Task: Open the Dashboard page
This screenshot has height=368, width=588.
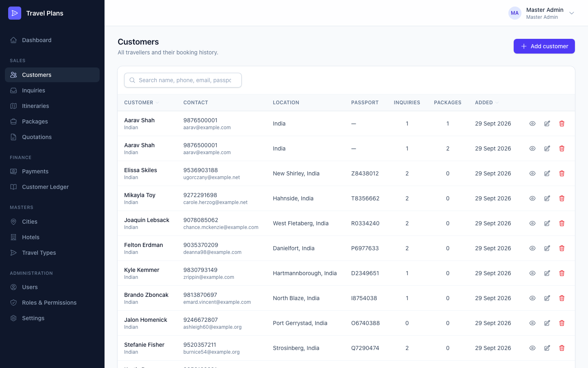Action: click(x=52, y=40)
